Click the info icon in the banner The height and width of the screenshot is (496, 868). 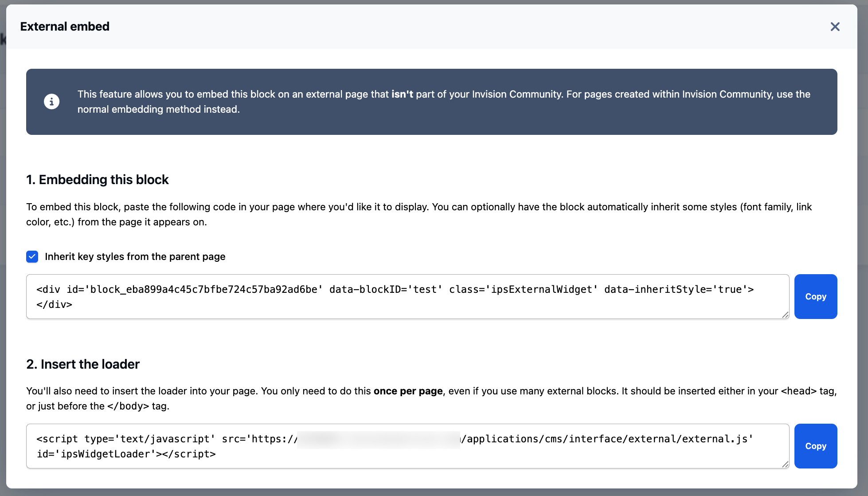coord(51,102)
